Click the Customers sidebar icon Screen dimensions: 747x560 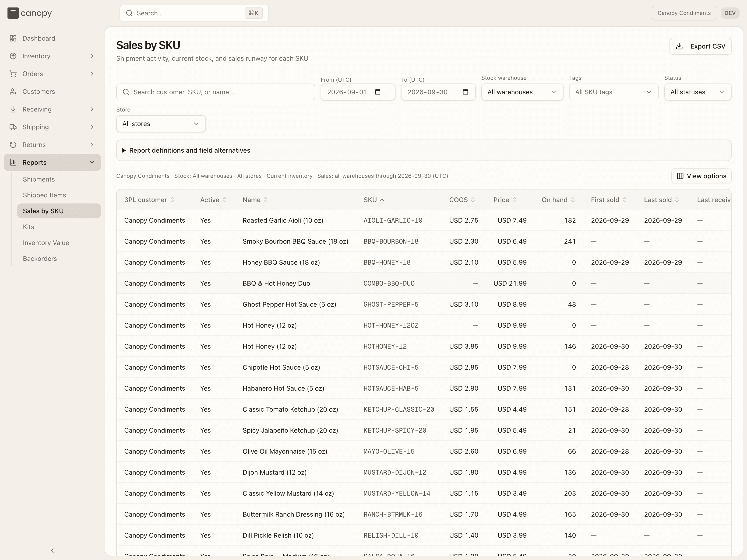coord(13,91)
